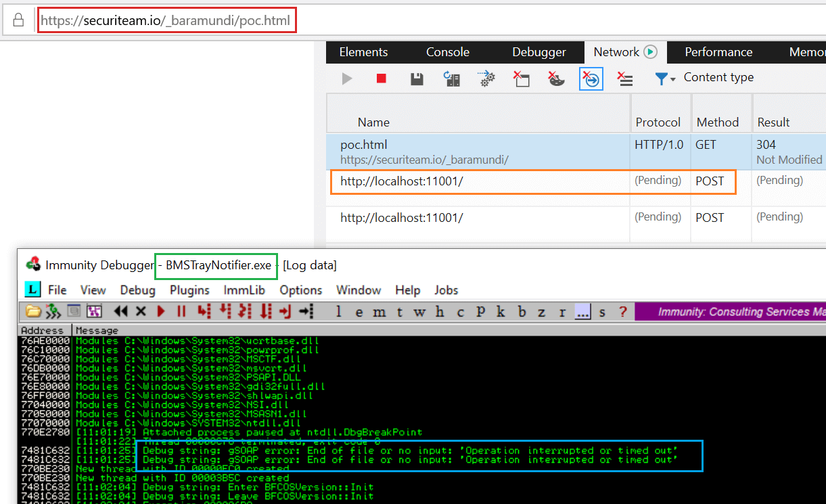
Task: Show the log window with 'l' button
Action: tap(339, 311)
